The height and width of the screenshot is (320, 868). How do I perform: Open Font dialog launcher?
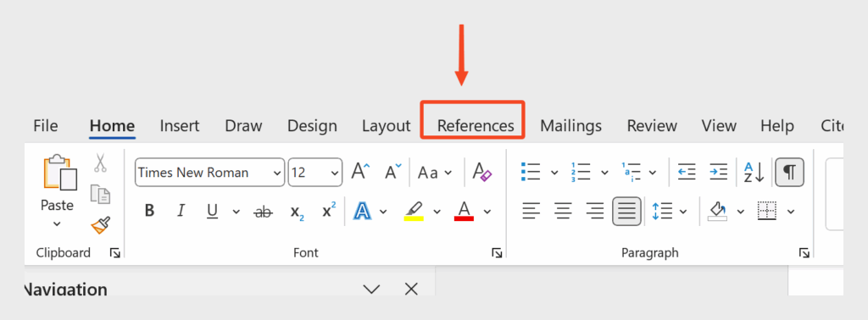(497, 253)
